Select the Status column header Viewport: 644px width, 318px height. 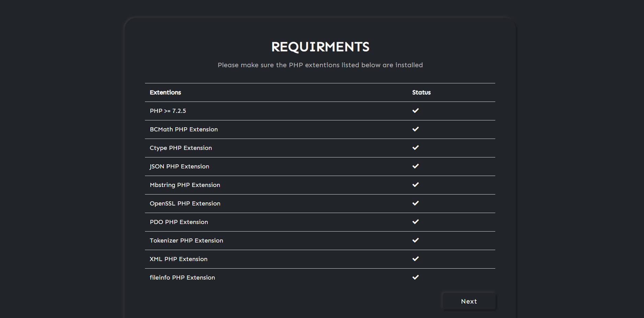(x=421, y=92)
